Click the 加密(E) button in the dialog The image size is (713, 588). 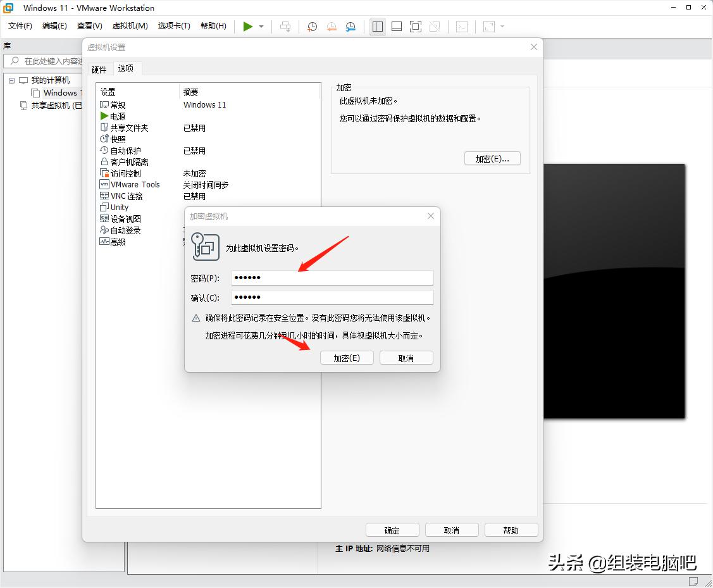347,357
